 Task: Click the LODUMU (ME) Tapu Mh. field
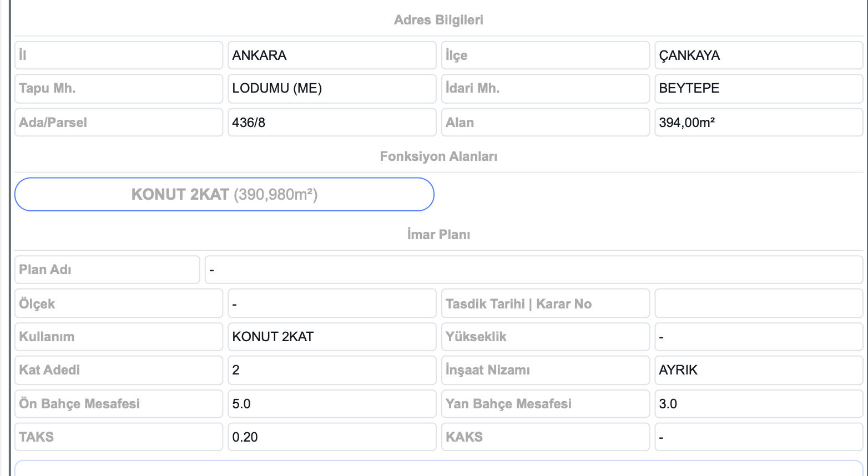[332, 89]
